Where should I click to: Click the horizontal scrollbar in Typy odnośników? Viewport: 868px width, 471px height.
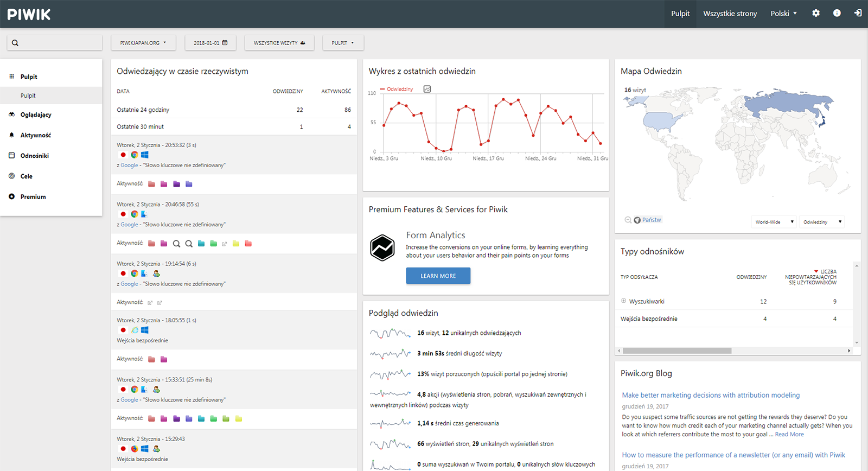[677, 351]
